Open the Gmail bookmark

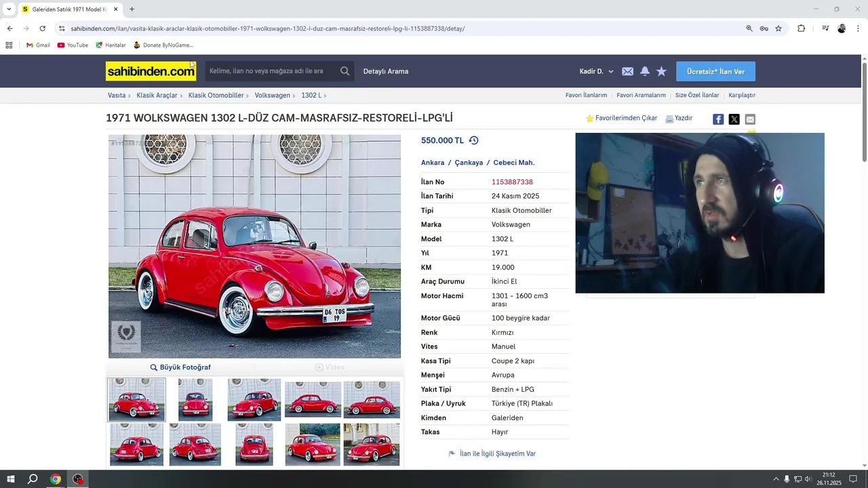click(38, 45)
